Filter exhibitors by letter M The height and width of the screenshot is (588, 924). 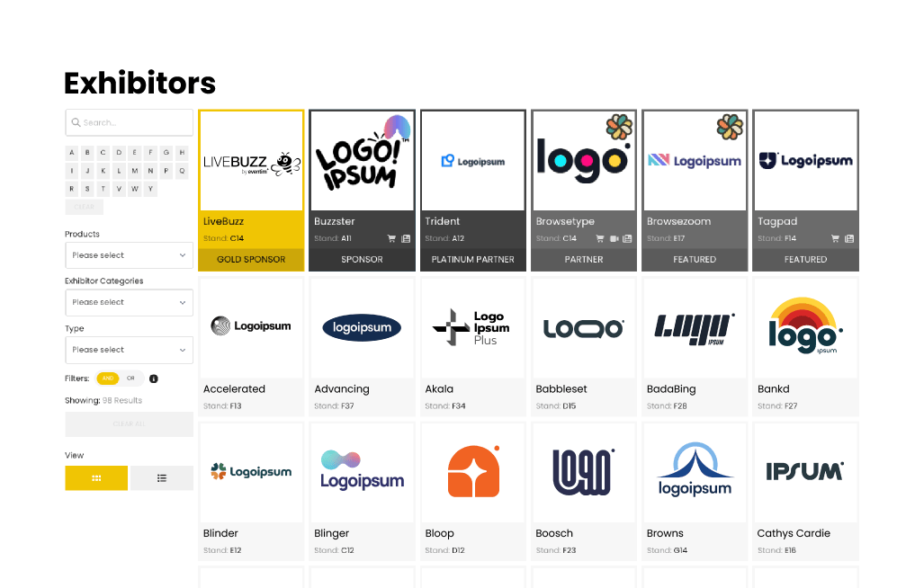pos(135,171)
